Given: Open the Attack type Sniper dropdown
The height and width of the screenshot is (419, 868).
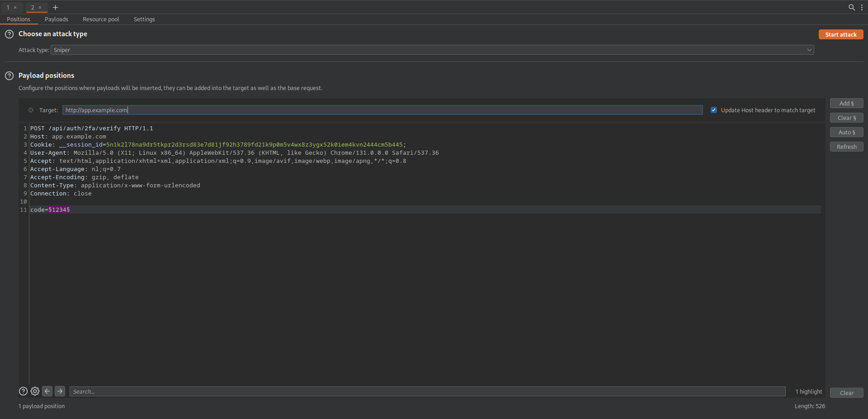Looking at the screenshot, I should [x=432, y=50].
